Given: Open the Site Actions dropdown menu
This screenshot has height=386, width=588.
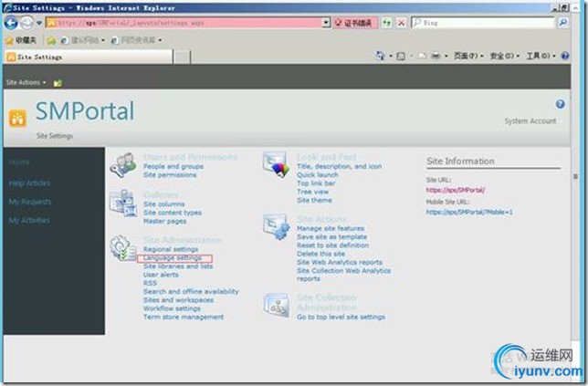Looking at the screenshot, I should [26, 82].
